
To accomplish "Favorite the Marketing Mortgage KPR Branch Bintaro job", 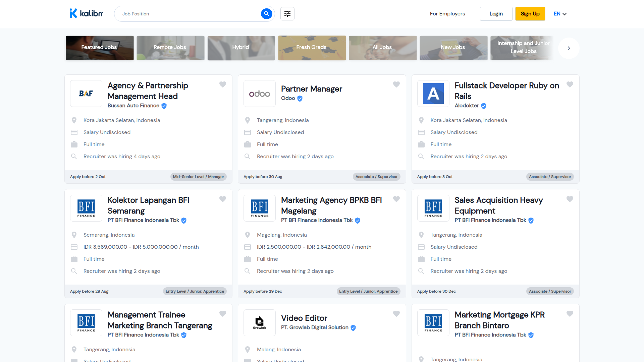I will coord(570,314).
